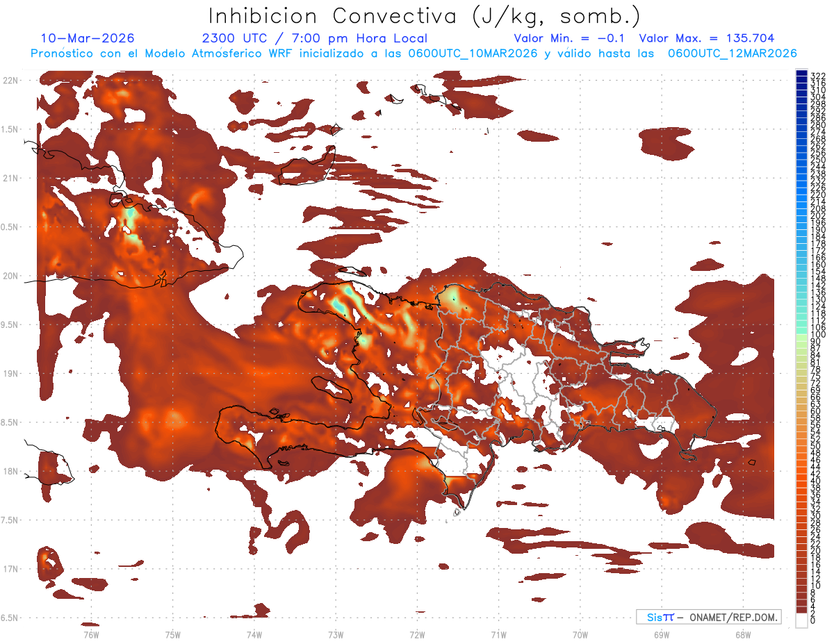
Task: Click the "250" value on the color scale
Action: [x=817, y=160]
